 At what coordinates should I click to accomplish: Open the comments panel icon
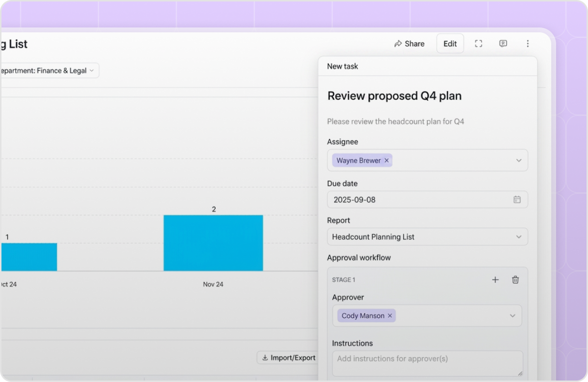(503, 44)
